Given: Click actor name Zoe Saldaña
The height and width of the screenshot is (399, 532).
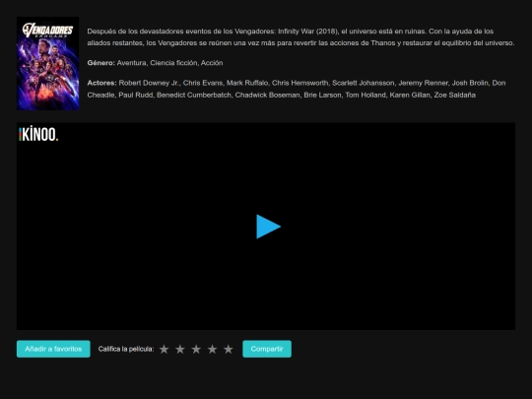Looking at the screenshot, I should pyautogui.click(x=454, y=95).
